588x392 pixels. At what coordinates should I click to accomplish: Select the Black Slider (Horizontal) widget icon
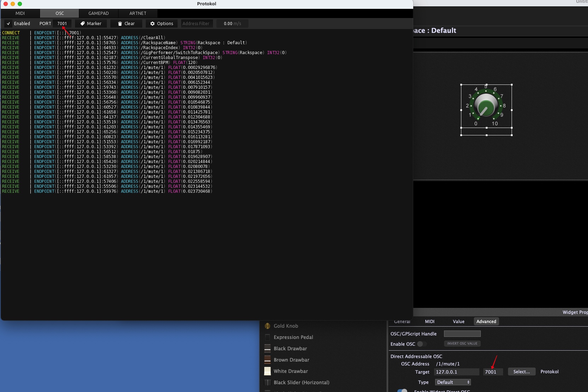[267, 382]
